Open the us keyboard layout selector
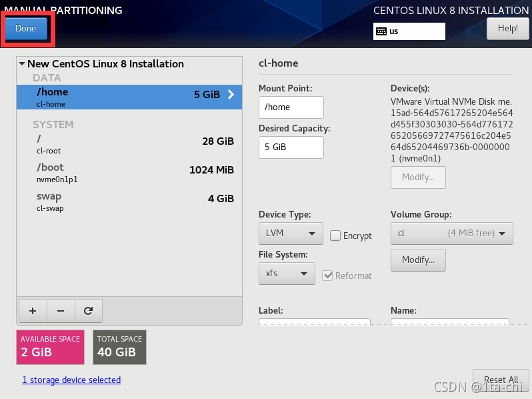Screen dimensions: 532x399 [409, 31]
